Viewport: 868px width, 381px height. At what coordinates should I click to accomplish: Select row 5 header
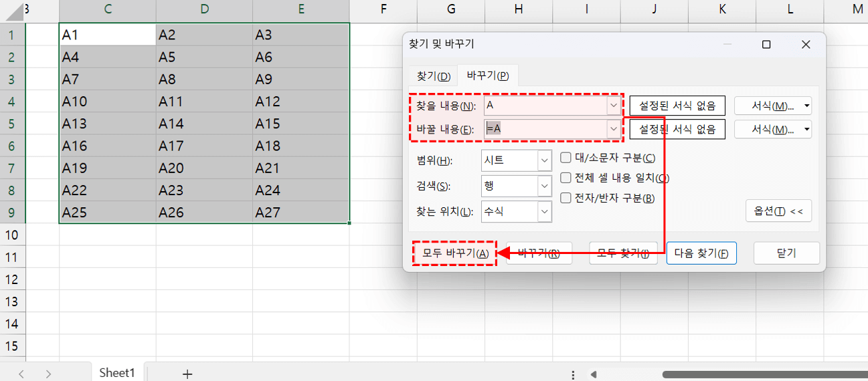point(13,124)
